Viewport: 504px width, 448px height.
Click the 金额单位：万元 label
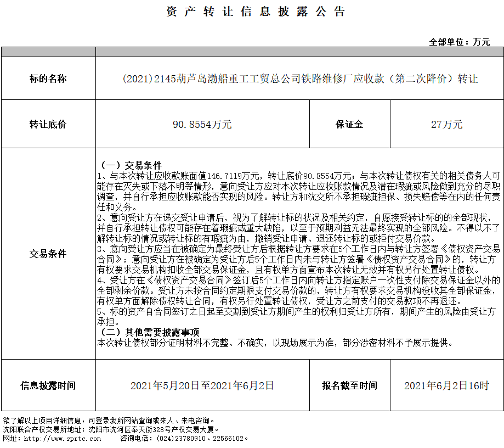tap(460, 42)
